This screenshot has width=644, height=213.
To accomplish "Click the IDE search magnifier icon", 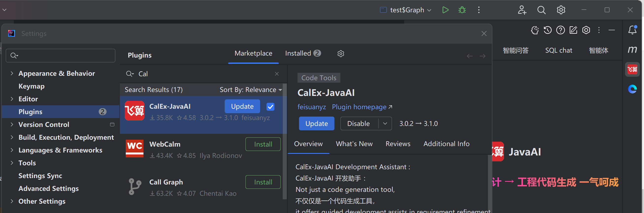I will tap(541, 10).
